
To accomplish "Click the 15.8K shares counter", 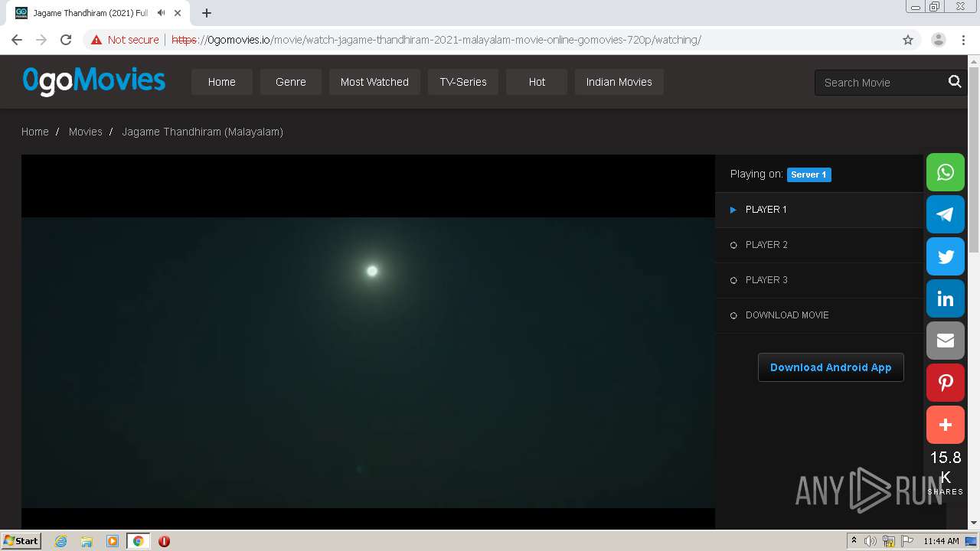I will tap(946, 472).
